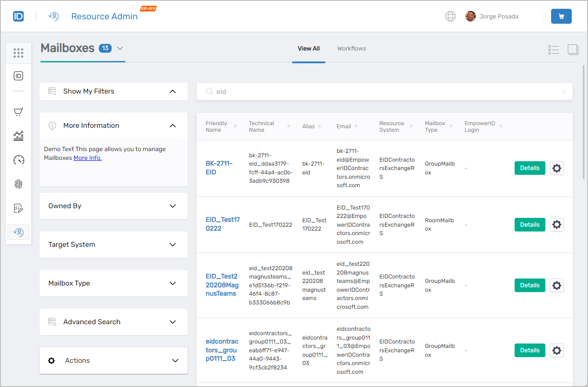Switch to card view layout
Screen dimensions: 588x387
click(x=573, y=50)
